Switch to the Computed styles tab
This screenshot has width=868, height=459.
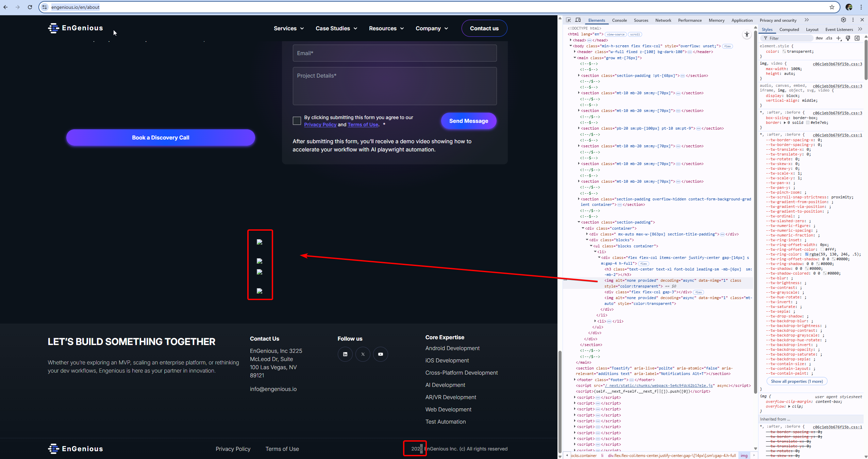(789, 30)
